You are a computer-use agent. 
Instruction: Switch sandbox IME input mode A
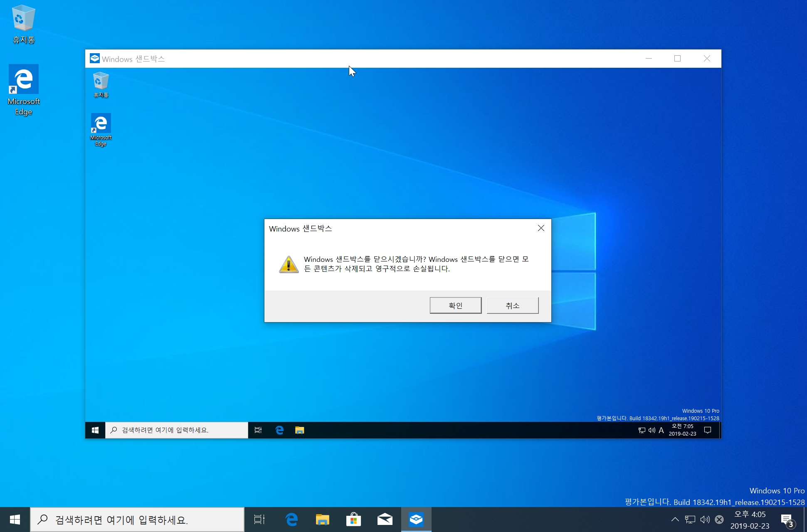661,430
